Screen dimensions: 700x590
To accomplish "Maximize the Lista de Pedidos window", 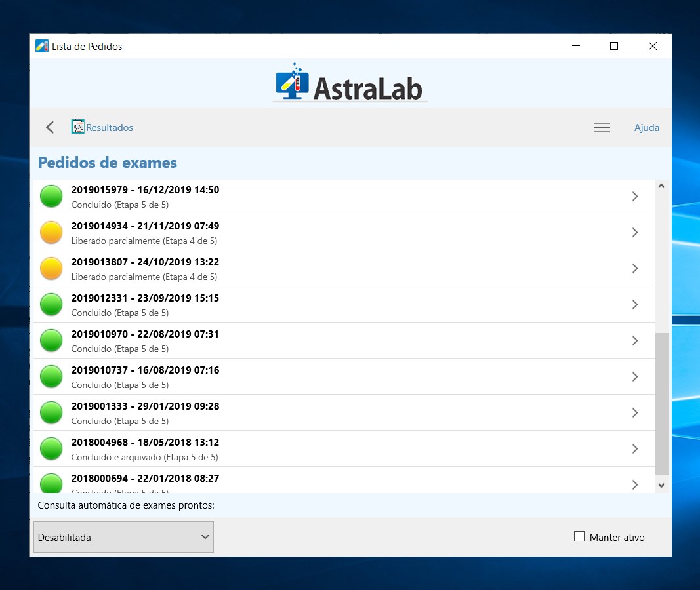I will coord(614,46).
